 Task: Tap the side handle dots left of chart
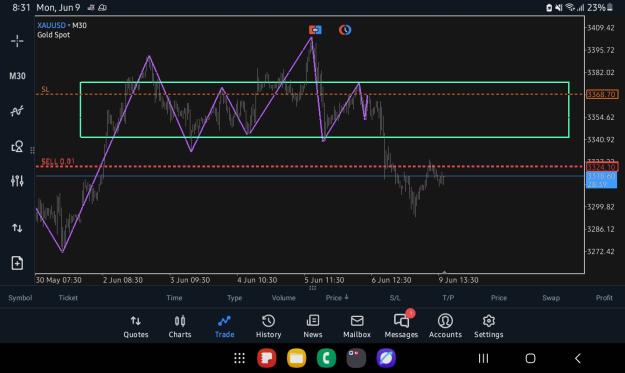pos(32,150)
